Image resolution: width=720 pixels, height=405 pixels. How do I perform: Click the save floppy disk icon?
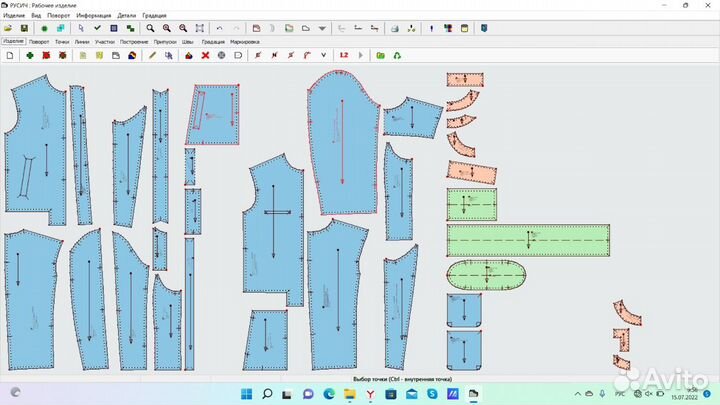(x=24, y=28)
